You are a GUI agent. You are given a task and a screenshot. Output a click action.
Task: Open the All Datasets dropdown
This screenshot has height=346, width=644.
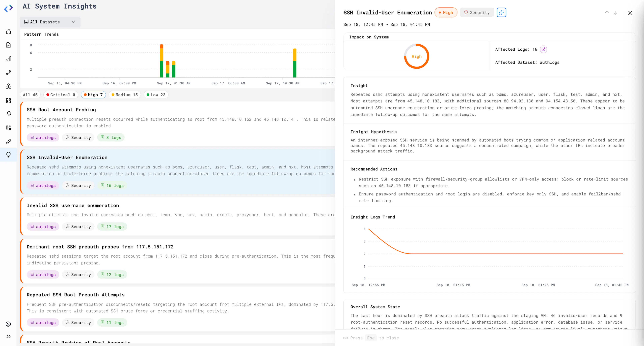[x=50, y=22]
